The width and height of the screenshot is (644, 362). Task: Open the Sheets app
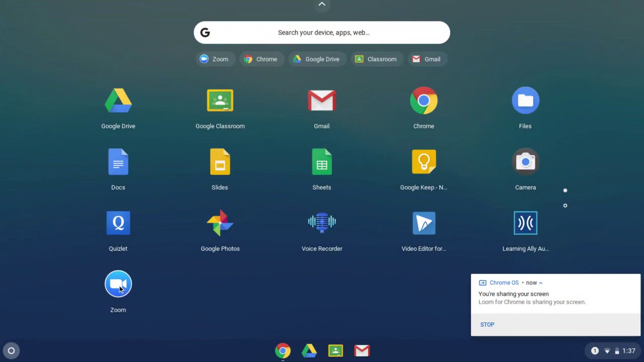coord(322,162)
